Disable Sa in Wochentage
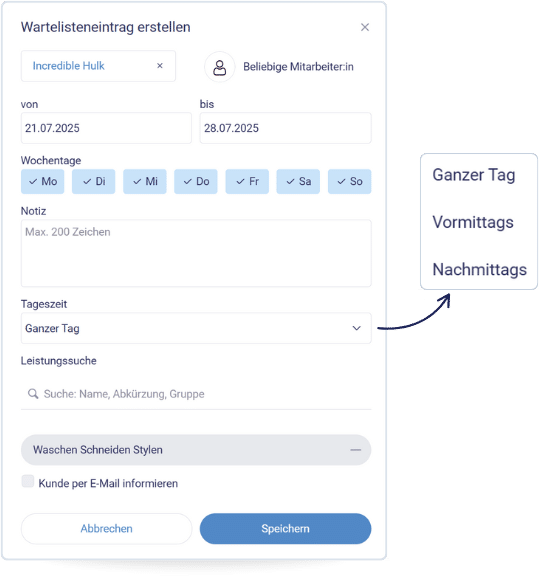 tap(298, 181)
